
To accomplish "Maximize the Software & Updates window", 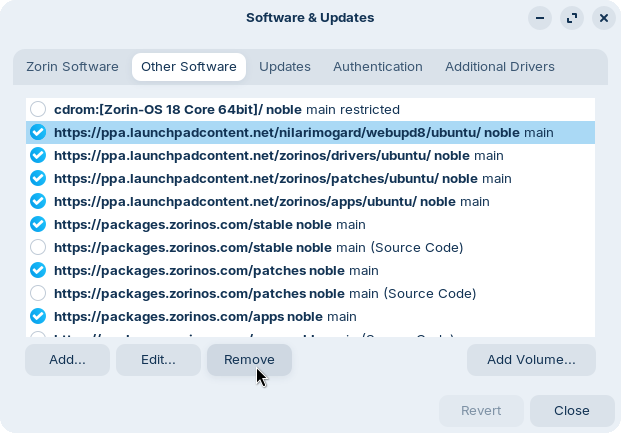I will pos(572,18).
